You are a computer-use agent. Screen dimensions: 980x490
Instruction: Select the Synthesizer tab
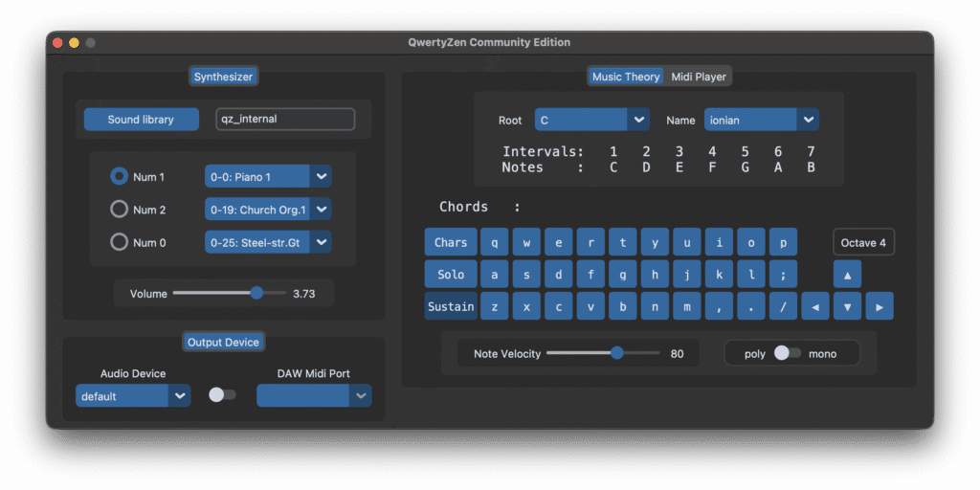coord(223,77)
